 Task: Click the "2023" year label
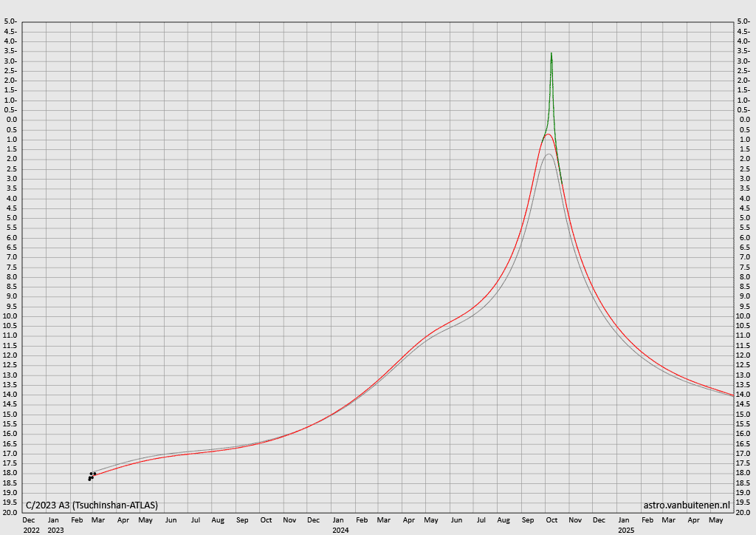[x=55, y=530]
